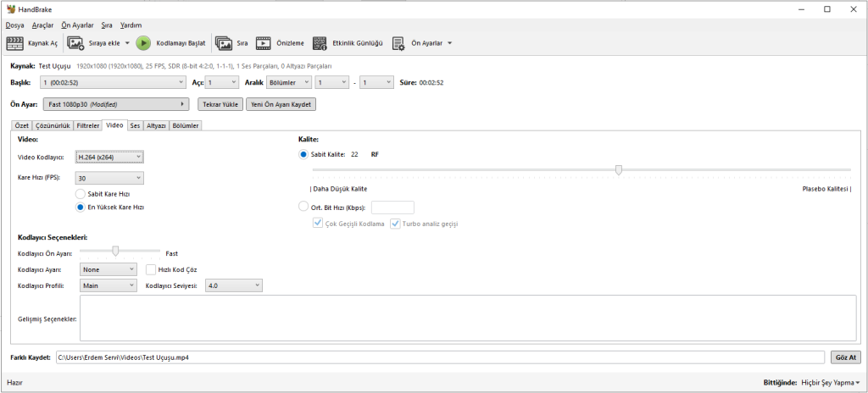Viewport: 868px width, 393px height.
Task: Toggle the Turbo analiz geçişi checkbox
Action: [395, 224]
